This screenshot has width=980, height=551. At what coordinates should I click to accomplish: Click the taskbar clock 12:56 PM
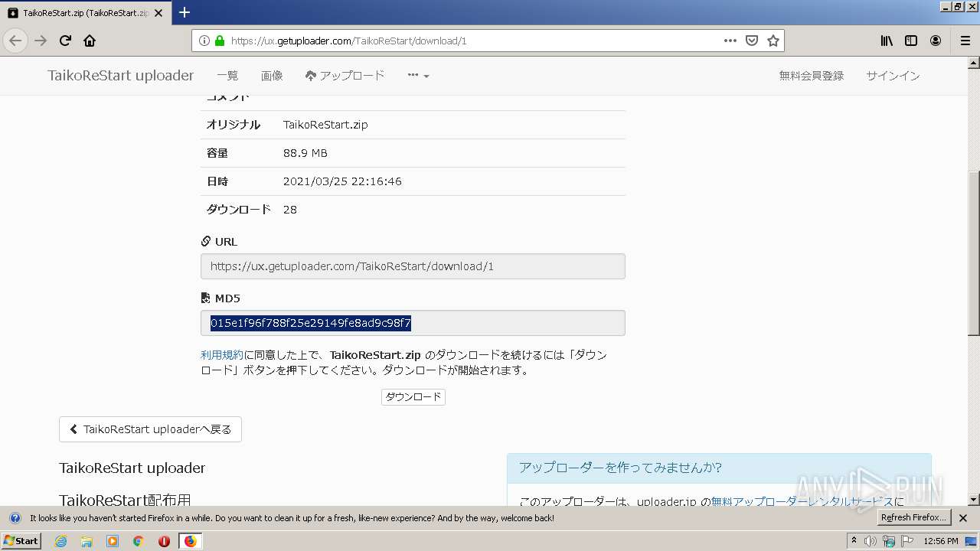[941, 541]
